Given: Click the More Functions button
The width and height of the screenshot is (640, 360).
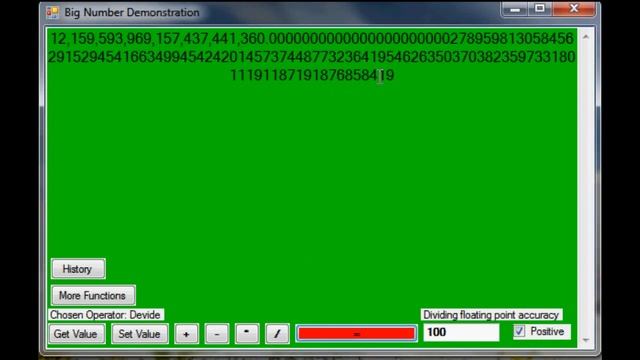Looking at the screenshot, I should pos(93,296).
